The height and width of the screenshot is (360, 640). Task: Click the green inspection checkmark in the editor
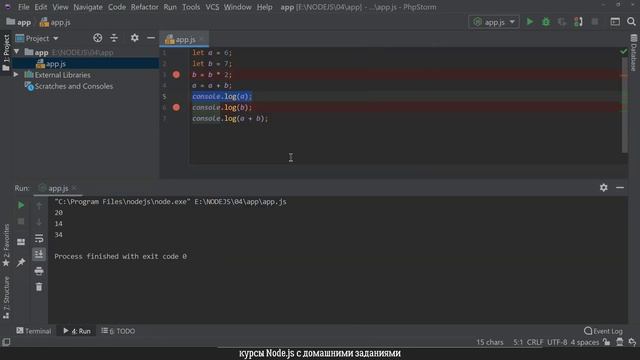pyautogui.click(x=623, y=51)
